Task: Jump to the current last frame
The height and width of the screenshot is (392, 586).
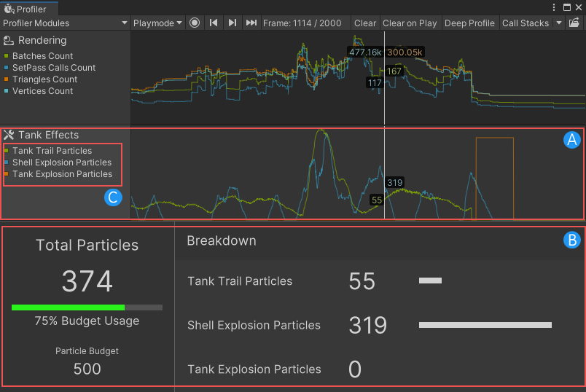Action: pyautogui.click(x=251, y=23)
